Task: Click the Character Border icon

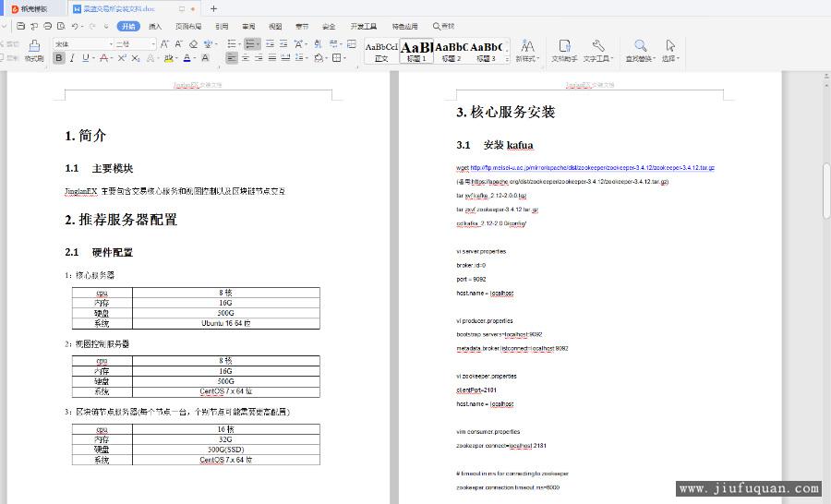Action: [206, 58]
